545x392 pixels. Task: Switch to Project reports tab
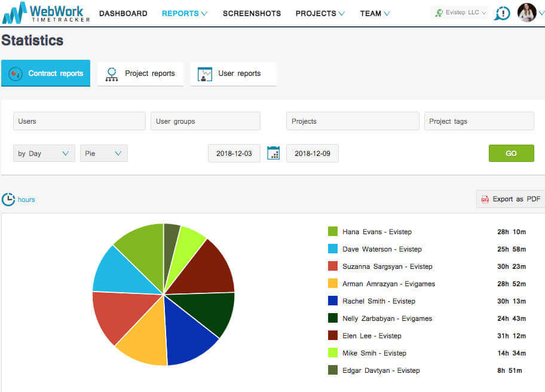(140, 73)
